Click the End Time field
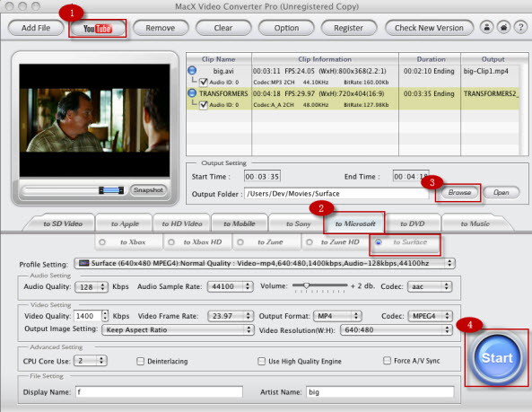The height and width of the screenshot is (412, 532). coord(411,177)
